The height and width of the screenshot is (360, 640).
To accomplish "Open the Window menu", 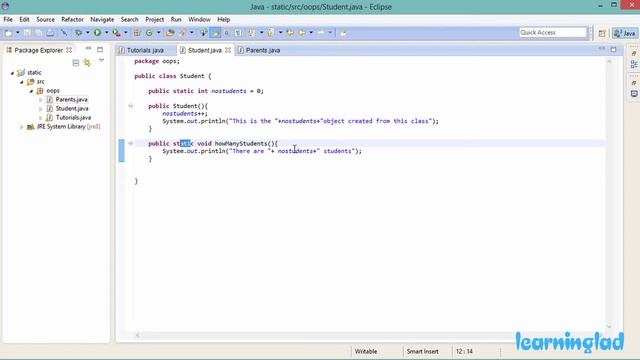I will click(199, 19).
